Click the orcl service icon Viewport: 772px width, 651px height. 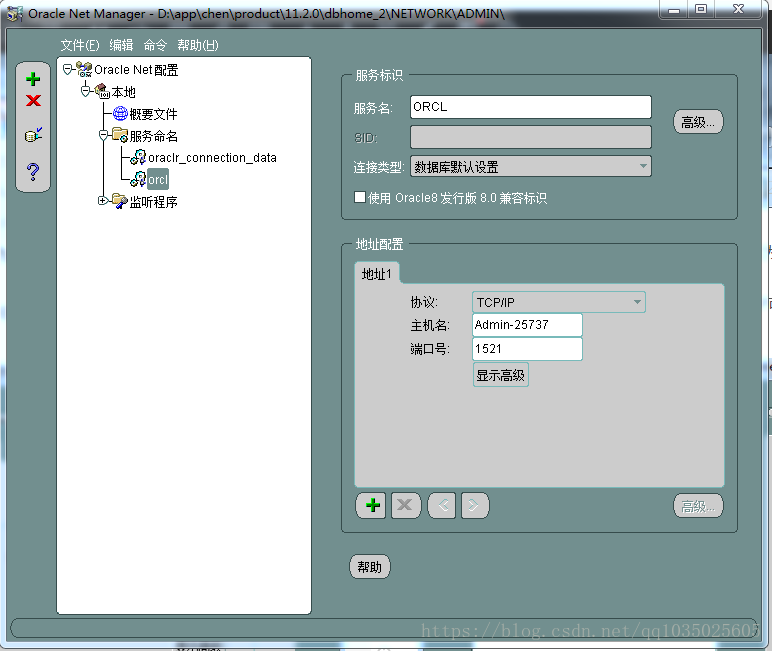[138, 179]
